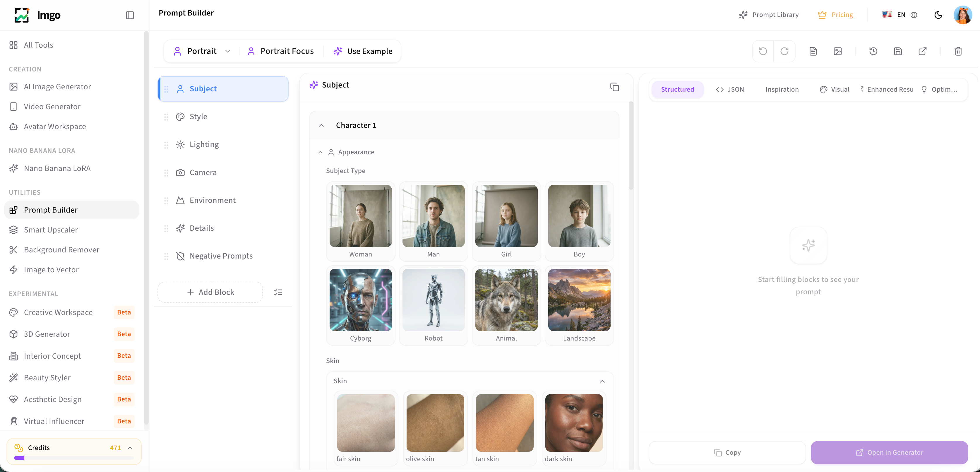The width and height of the screenshot is (980, 472).
Task: Click the trash delete icon in toolbar
Action: (x=958, y=52)
